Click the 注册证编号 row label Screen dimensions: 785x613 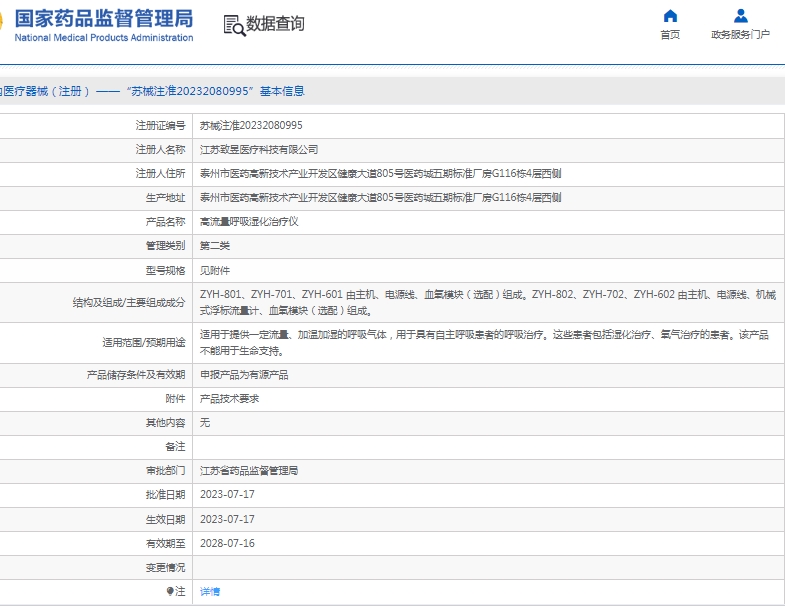[160, 126]
